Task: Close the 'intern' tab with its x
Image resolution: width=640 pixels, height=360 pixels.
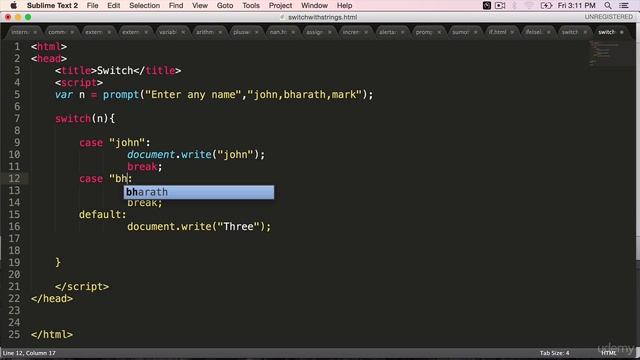Action: [x=35, y=32]
